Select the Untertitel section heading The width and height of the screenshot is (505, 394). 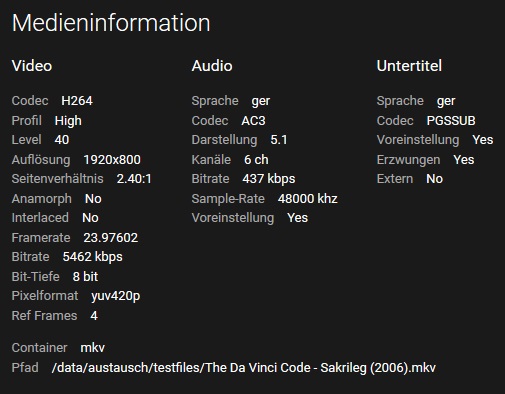pos(409,66)
